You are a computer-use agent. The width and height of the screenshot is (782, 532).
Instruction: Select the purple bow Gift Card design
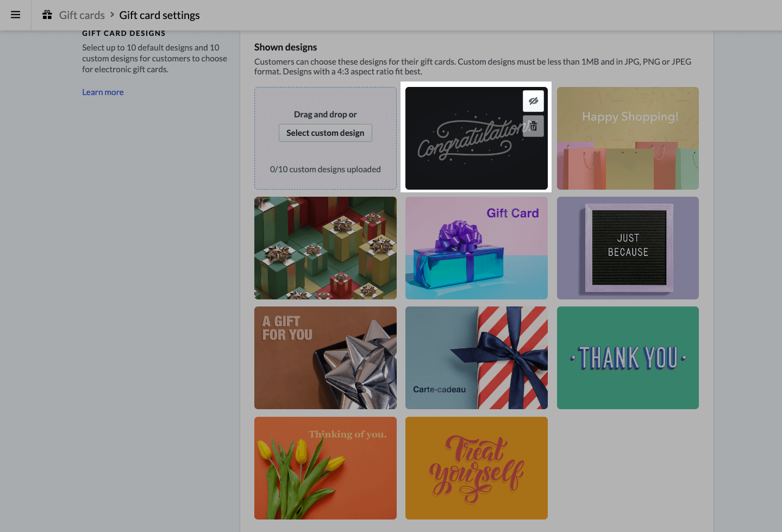tap(476, 248)
